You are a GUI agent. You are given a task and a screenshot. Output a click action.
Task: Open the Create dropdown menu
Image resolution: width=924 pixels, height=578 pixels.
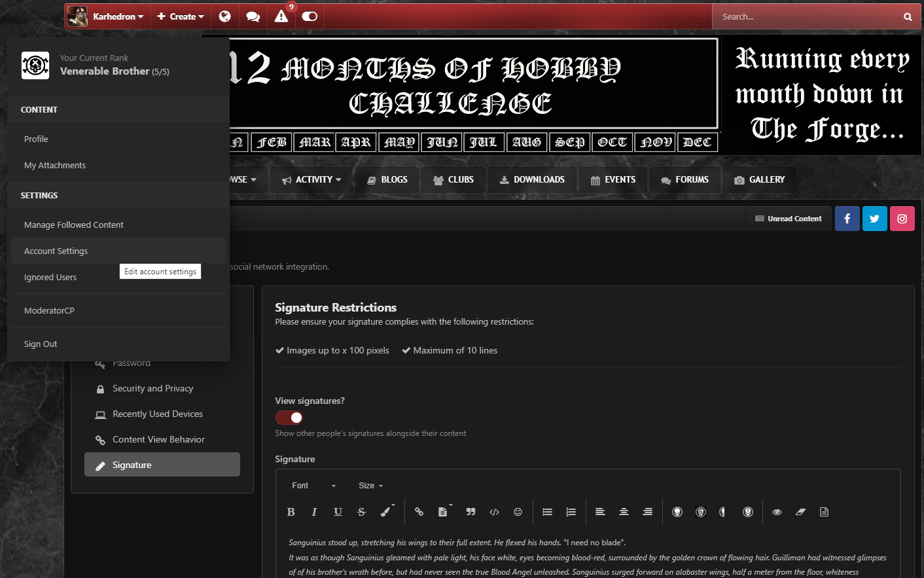[180, 16]
